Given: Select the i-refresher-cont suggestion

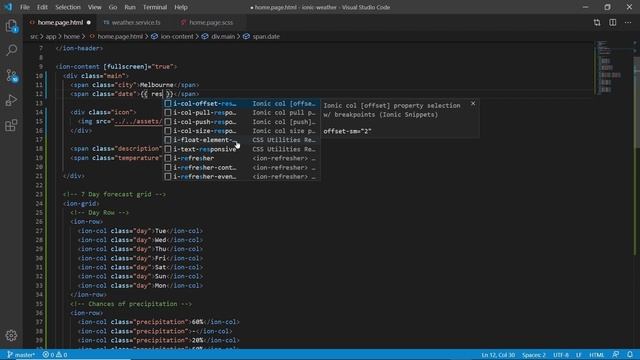Looking at the screenshot, I should coord(242,168).
